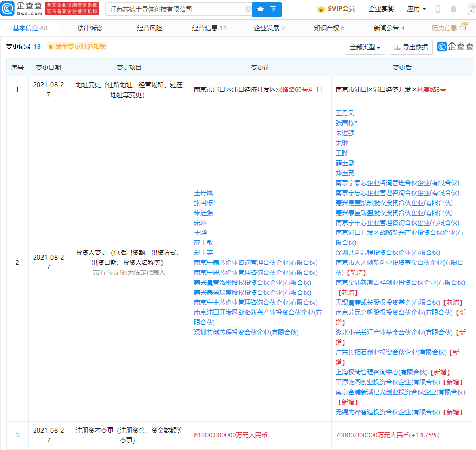This screenshot has height=450, width=476.
Task: Click the 导出数据 download icon
Action: point(397,47)
